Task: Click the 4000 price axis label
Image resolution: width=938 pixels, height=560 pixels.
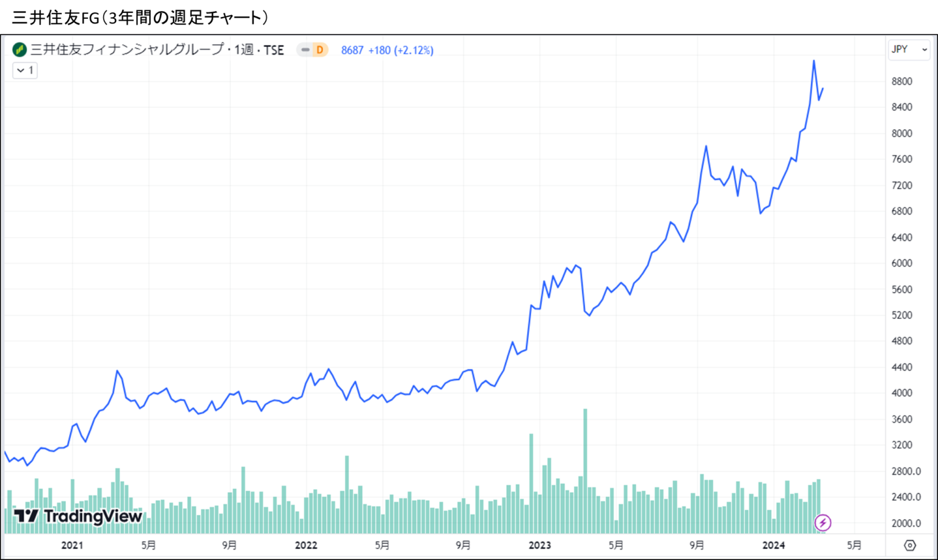Action: (x=902, y=393)
